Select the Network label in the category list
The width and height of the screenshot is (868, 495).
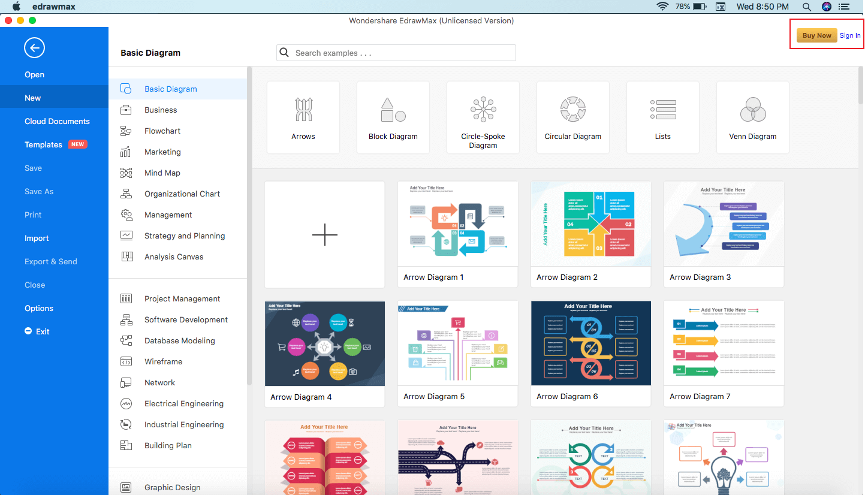click(x=159, y=382)
